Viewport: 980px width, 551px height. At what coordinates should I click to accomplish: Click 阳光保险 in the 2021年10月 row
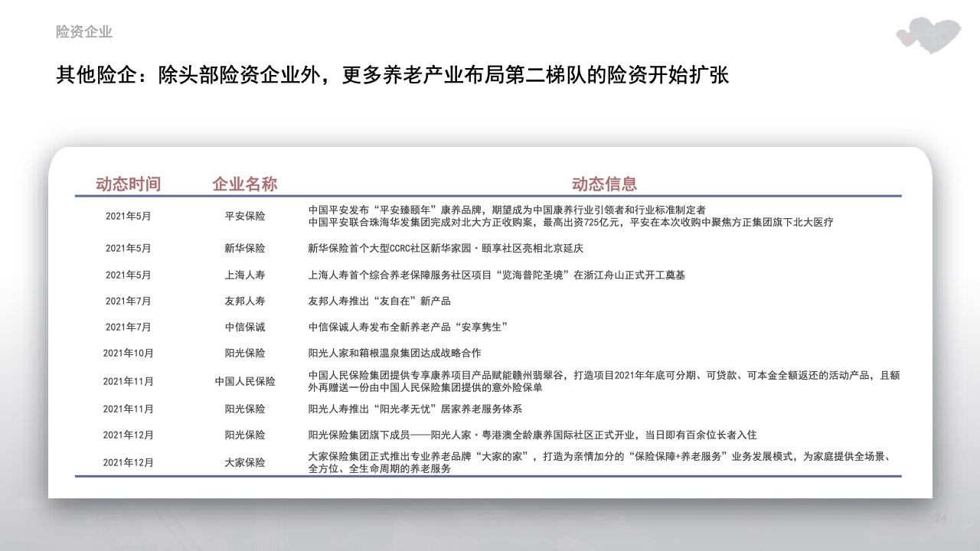[x=245, y=353]
